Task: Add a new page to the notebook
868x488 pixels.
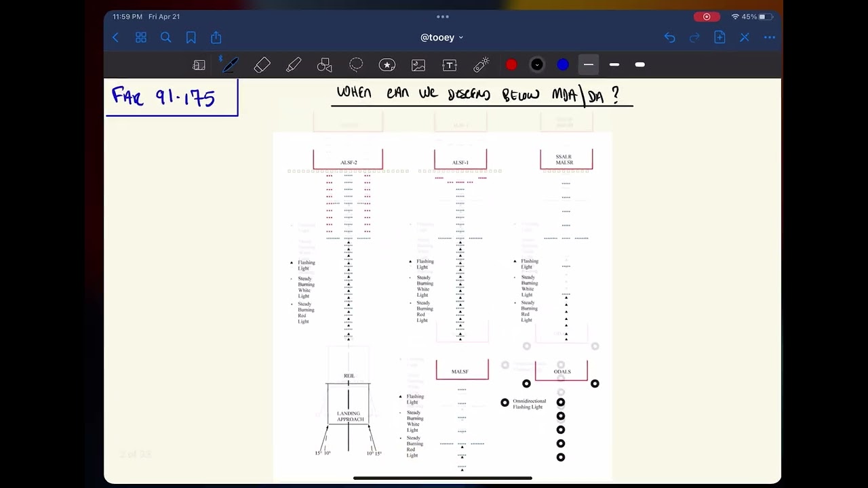Action: [x=719, y=37]
